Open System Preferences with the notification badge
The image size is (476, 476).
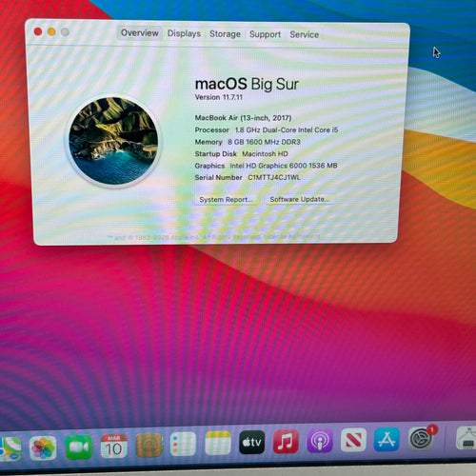coord(421,439)
